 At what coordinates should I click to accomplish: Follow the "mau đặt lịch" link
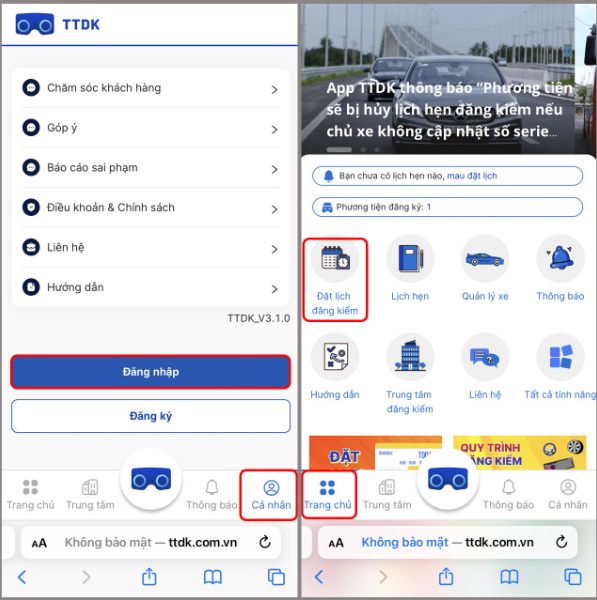tap(472, 176)
